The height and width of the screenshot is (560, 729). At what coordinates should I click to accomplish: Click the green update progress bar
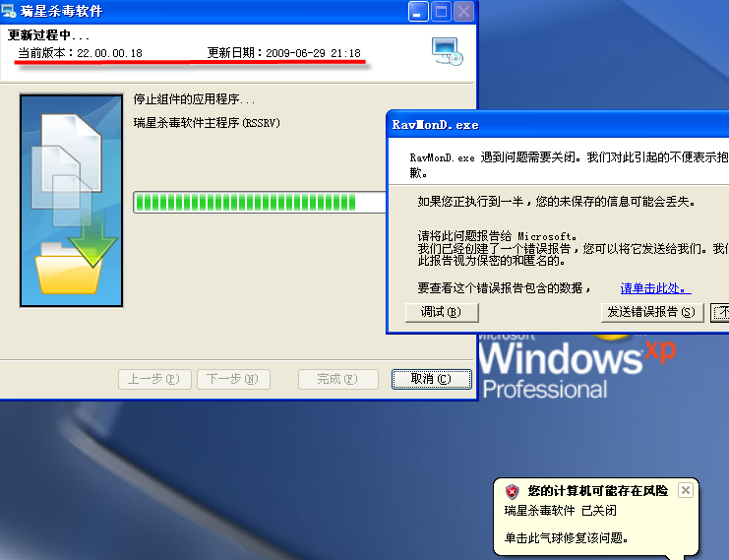pos(260,203)
